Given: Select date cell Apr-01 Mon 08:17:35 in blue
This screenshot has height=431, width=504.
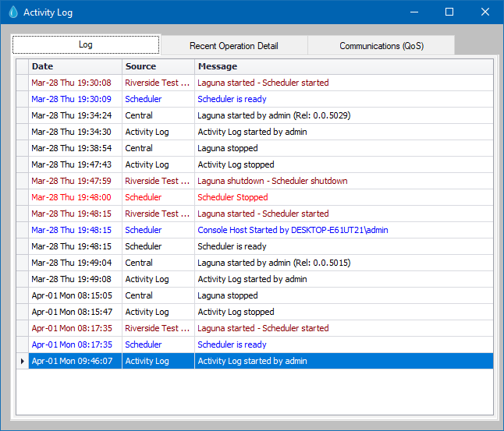Looking at the screenshot, I should tap(75, 345).
